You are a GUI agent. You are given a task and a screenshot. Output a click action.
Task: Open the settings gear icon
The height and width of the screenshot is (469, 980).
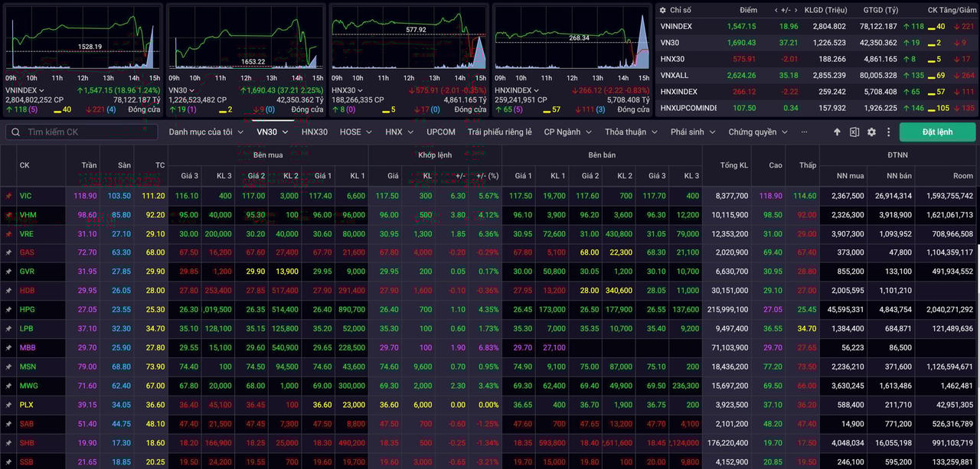871,132
